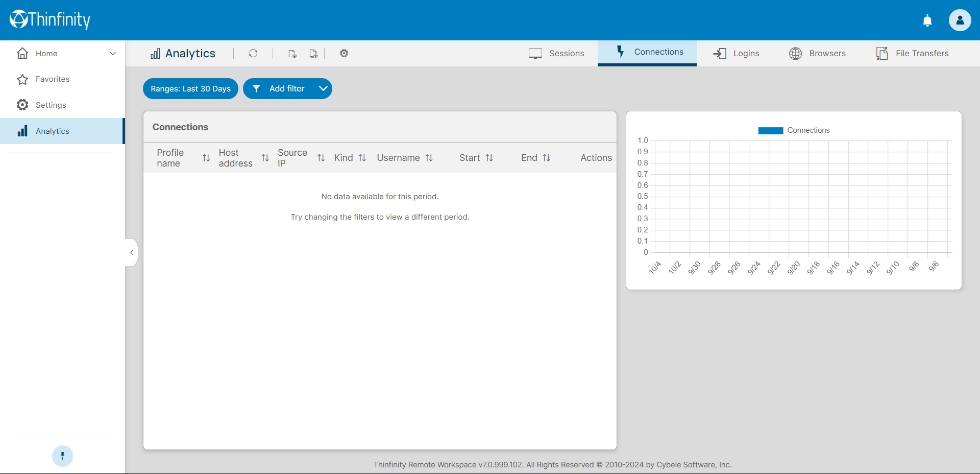Click the refresh analytics icon

click(253, 53)
